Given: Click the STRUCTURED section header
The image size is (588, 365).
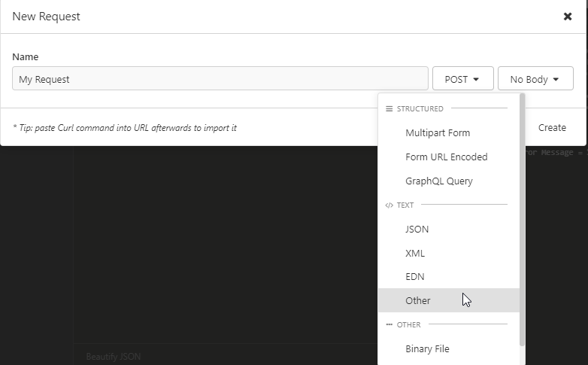Looking at the screenshot, I should point(420,109).
